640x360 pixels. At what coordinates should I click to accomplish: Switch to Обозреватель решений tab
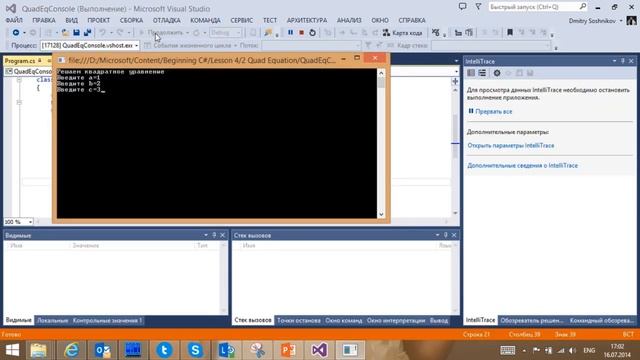532,320
